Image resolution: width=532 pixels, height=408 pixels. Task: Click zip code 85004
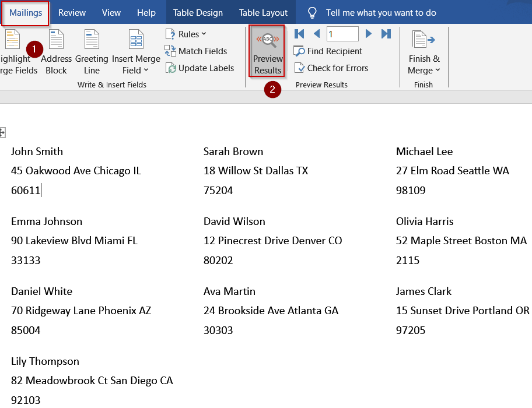26,330
